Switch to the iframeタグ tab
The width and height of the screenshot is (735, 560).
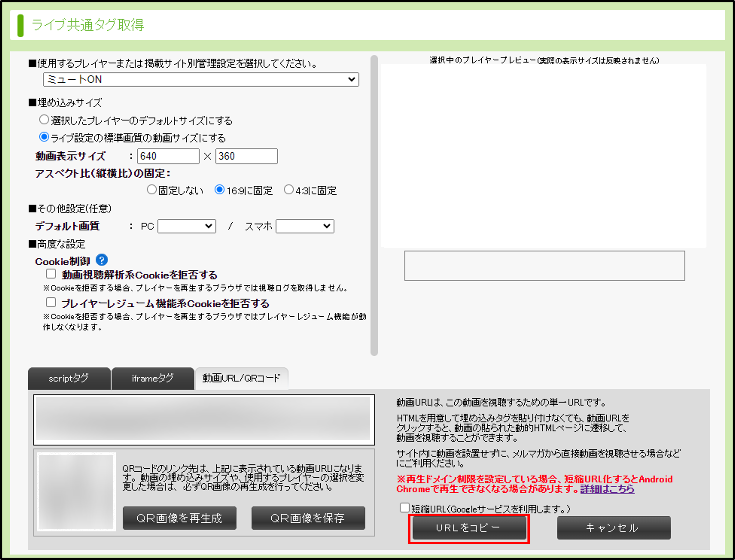tap(152, 378)
